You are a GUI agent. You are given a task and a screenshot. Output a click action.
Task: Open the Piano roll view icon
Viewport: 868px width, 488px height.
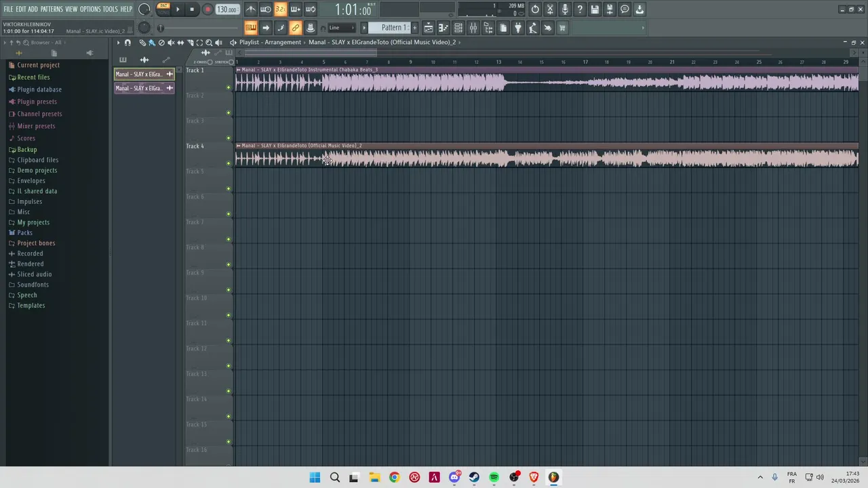(x=443, y=28)
